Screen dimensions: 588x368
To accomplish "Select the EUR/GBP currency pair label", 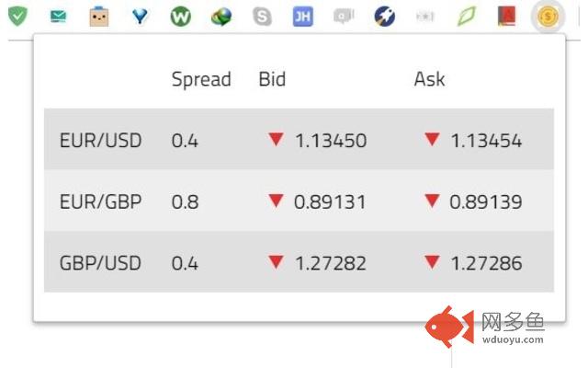I will 100,201.
